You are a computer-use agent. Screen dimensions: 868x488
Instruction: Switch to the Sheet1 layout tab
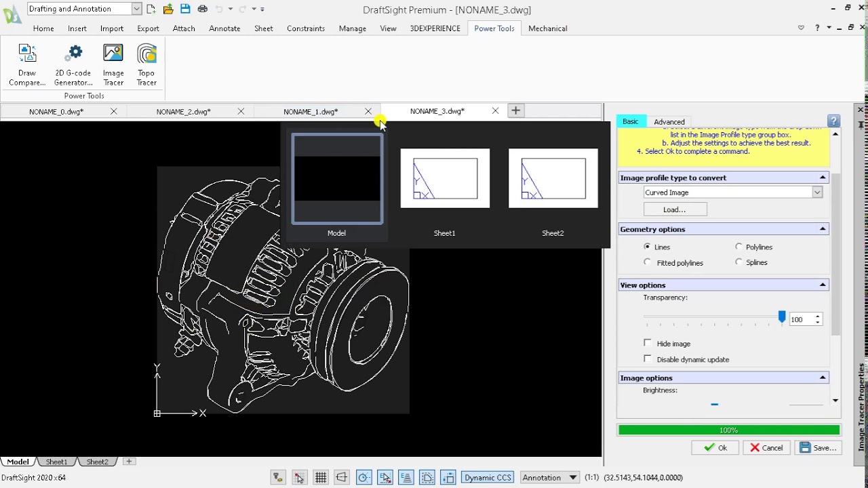pyautogui.click(x=57, y=462)
